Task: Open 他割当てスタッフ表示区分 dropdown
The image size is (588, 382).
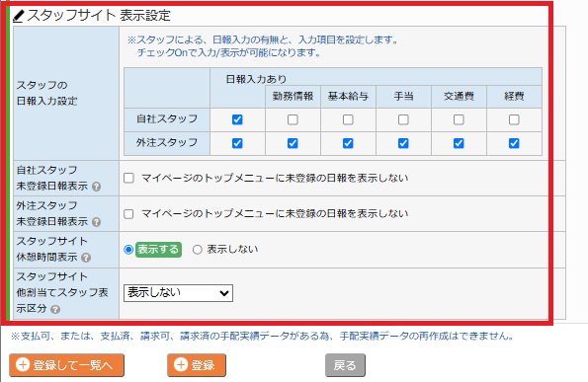Action: pyautogui.click(x=178, y=293)
